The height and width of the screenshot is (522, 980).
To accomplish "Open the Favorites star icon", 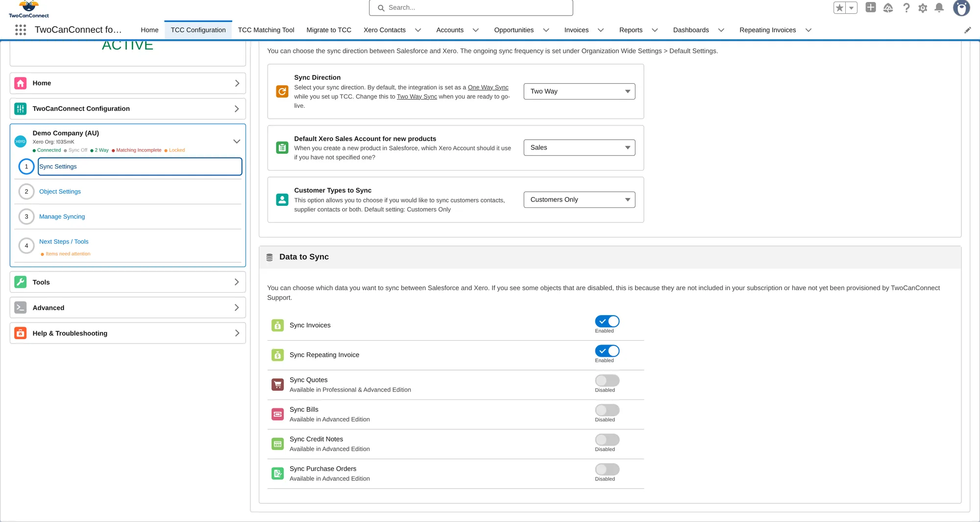I will [840, 8].
